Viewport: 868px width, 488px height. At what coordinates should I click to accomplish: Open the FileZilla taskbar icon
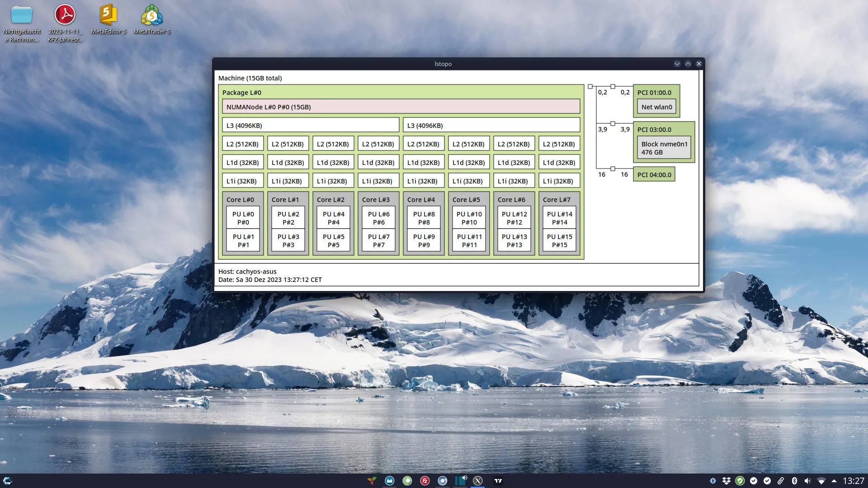(x=425, y=481)
